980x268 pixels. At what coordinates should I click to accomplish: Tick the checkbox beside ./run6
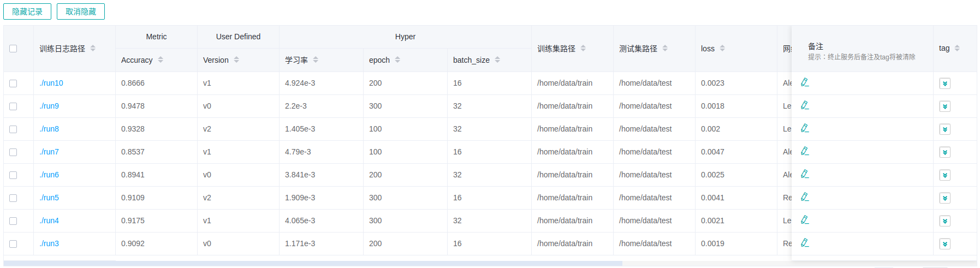(13, 175)
